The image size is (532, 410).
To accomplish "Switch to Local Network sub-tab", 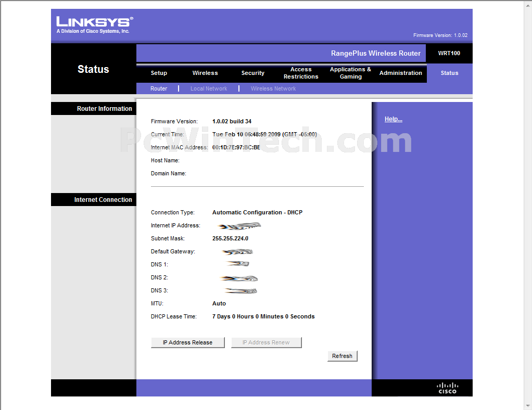I will pyautogui.click(x=209, y=88).
